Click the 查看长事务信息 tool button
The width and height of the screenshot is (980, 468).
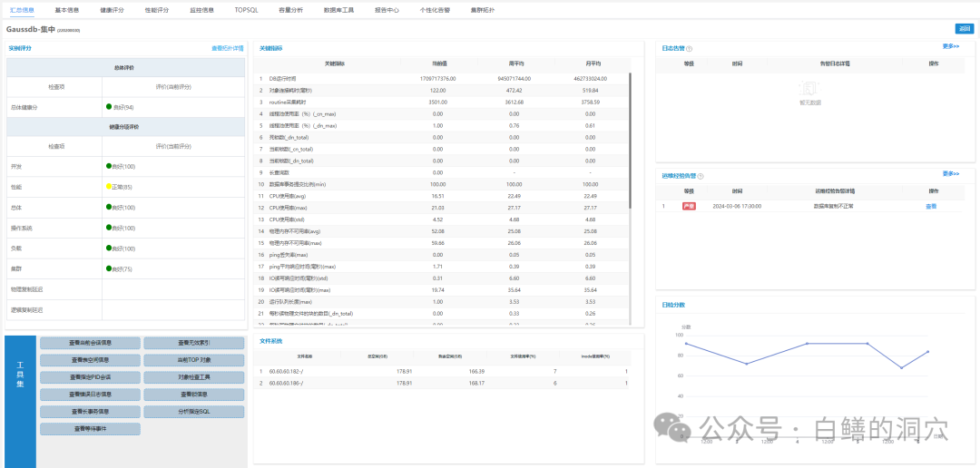[90, 412]
